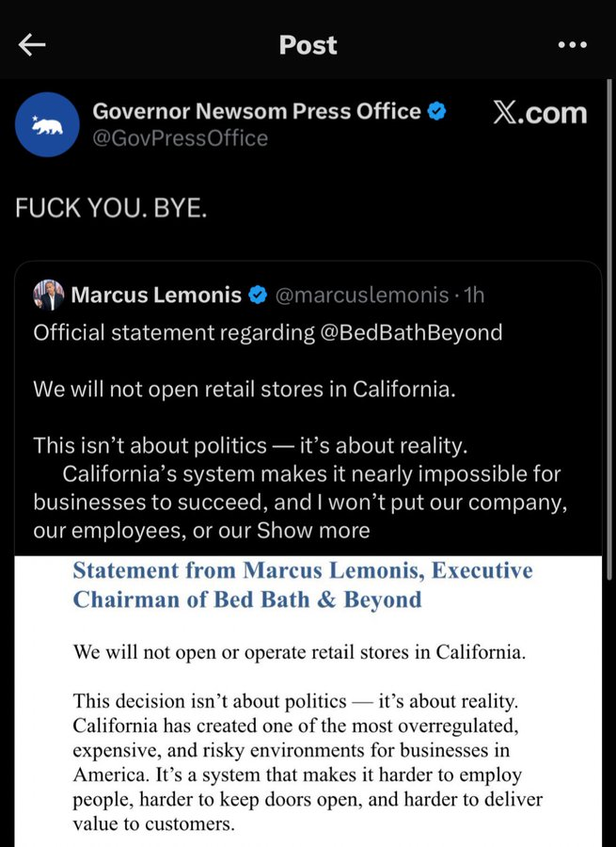Screen dimensions: 616x847
Task: Tap Governor Newsom Press Office verified badge
Action: click(436, 111)
